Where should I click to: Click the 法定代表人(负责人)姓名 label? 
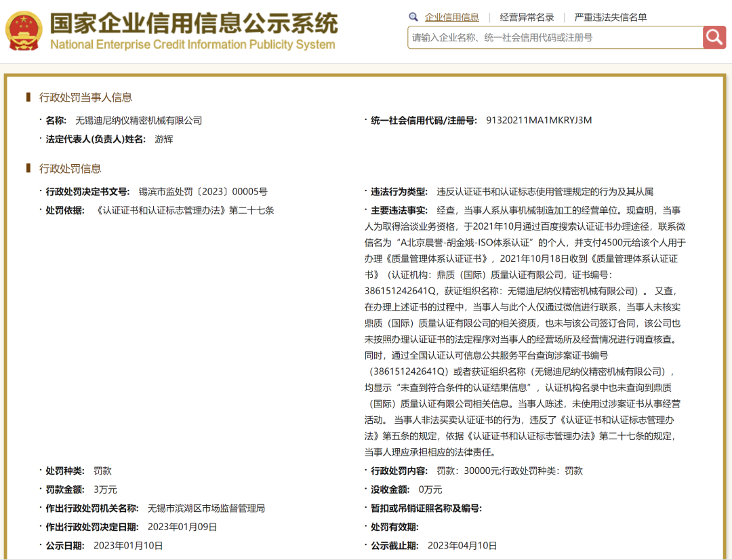[x=96, y=139]
